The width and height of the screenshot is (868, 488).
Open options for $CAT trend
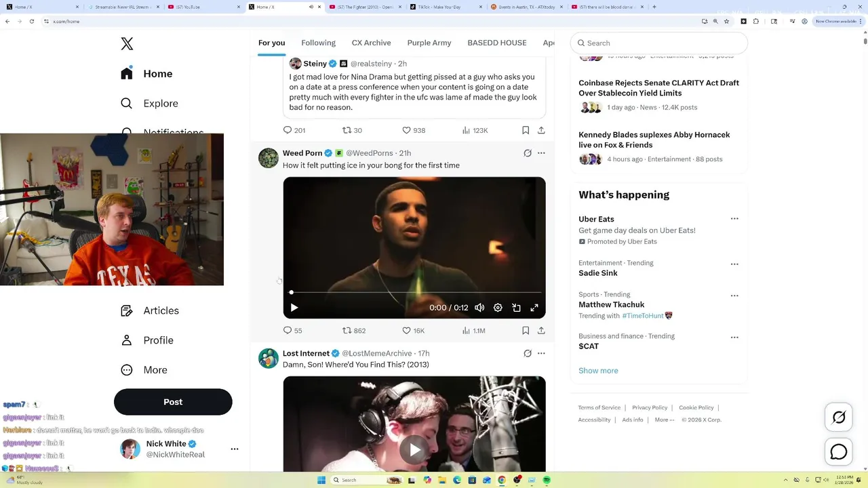[734, 338]
